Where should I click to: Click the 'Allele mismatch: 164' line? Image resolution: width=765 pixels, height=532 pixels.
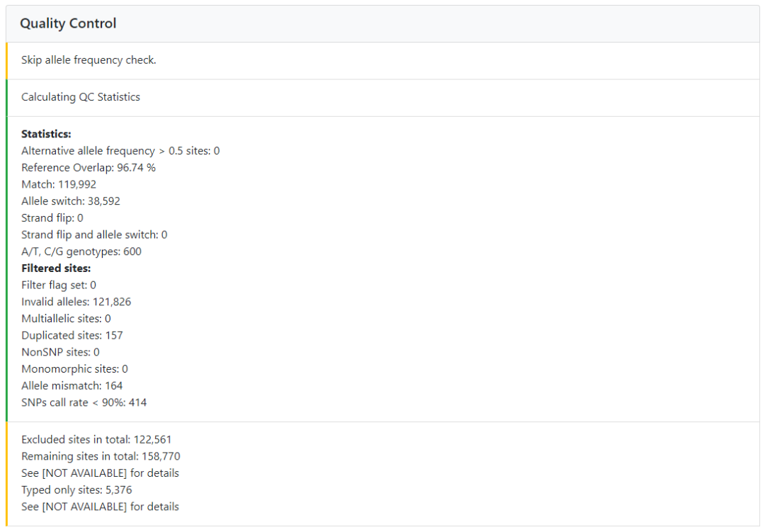(x=72, y=386)
